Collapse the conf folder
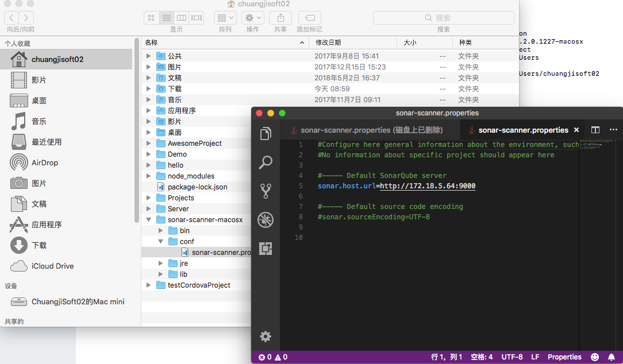Viewport: 623px width, 364px height. tap(160, 241)
